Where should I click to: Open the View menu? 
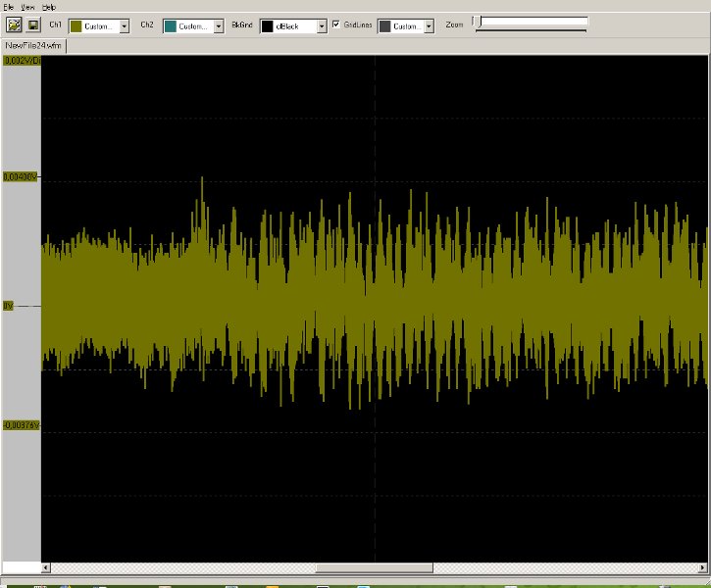point(28,7)
